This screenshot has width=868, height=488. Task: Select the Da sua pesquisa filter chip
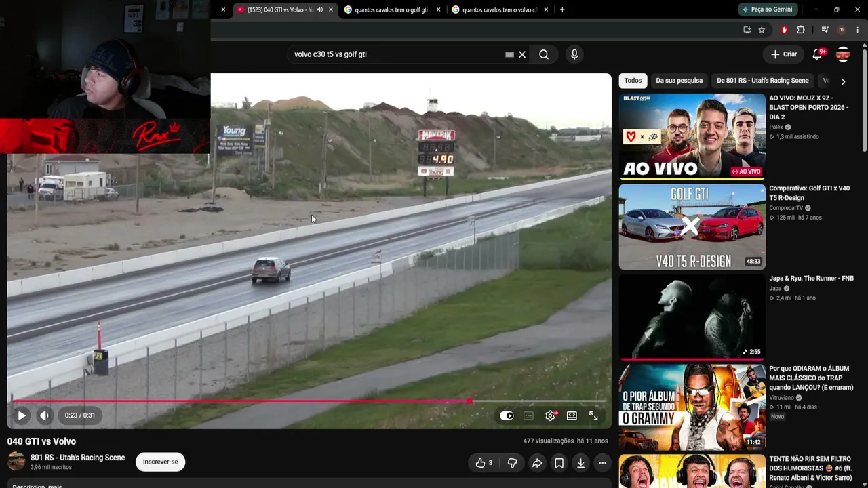click(679, 81)
